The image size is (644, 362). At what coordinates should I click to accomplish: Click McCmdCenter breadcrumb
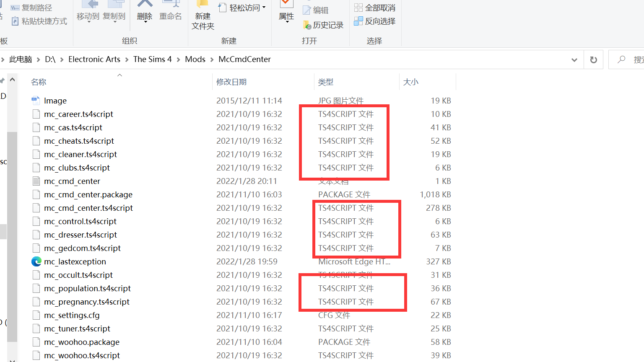(x=245, y=59)
